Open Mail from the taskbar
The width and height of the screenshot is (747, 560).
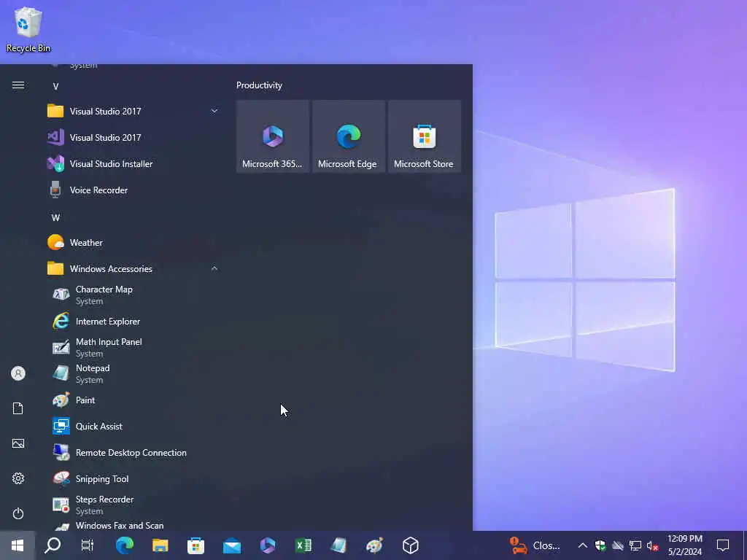coord(231,545)
